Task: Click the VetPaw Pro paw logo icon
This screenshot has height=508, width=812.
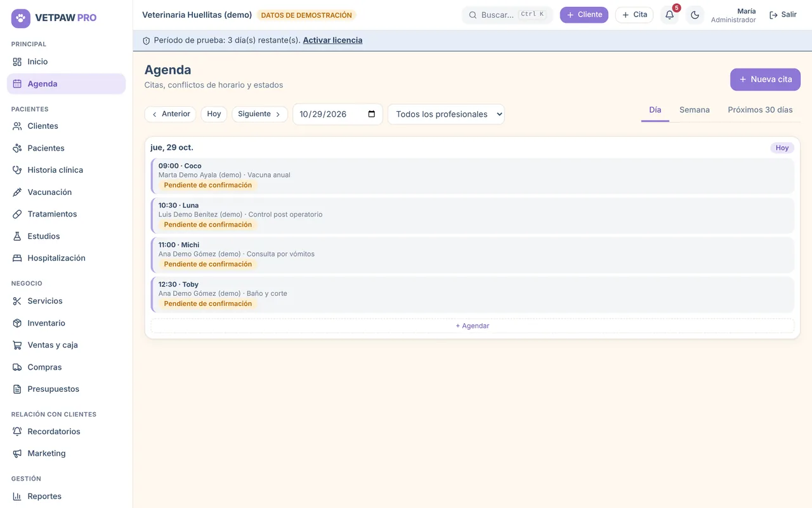Action: [21, 18]
